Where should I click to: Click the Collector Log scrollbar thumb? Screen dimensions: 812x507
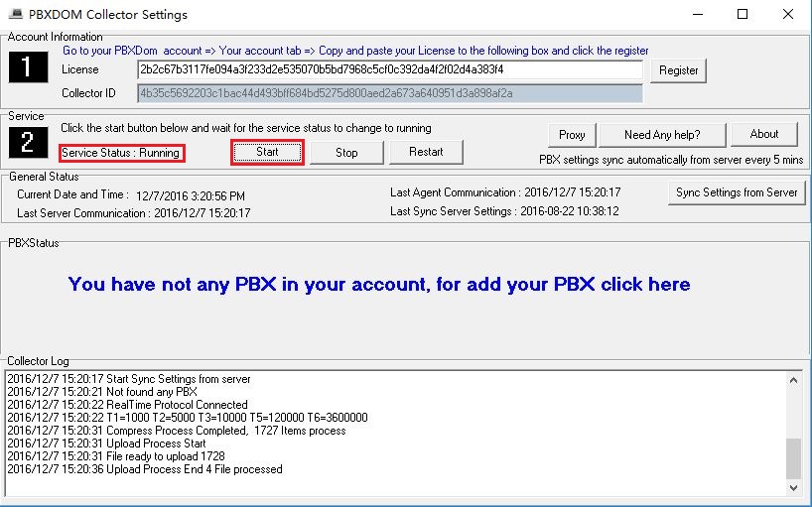click(x=793, y=458)
